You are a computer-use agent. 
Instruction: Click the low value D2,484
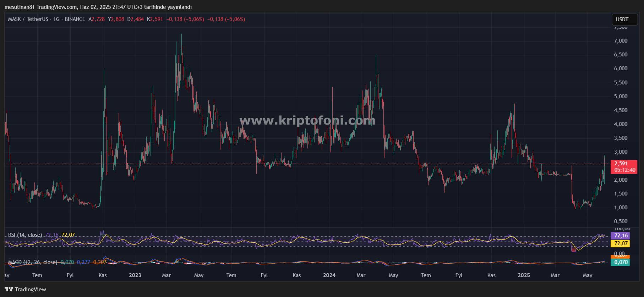click(x=136, y=19)
